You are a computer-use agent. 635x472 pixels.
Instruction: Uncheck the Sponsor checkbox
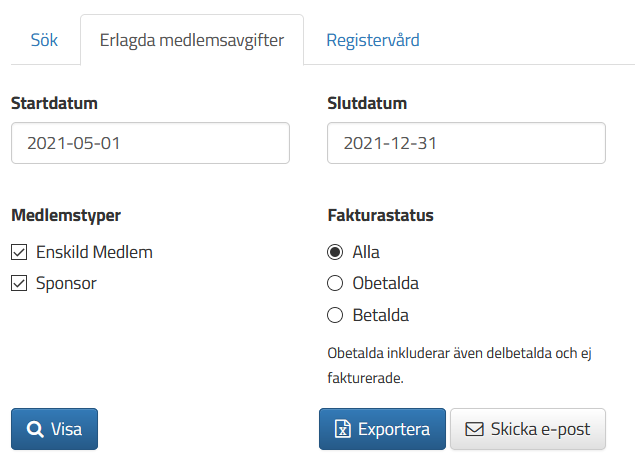point(19,283)
